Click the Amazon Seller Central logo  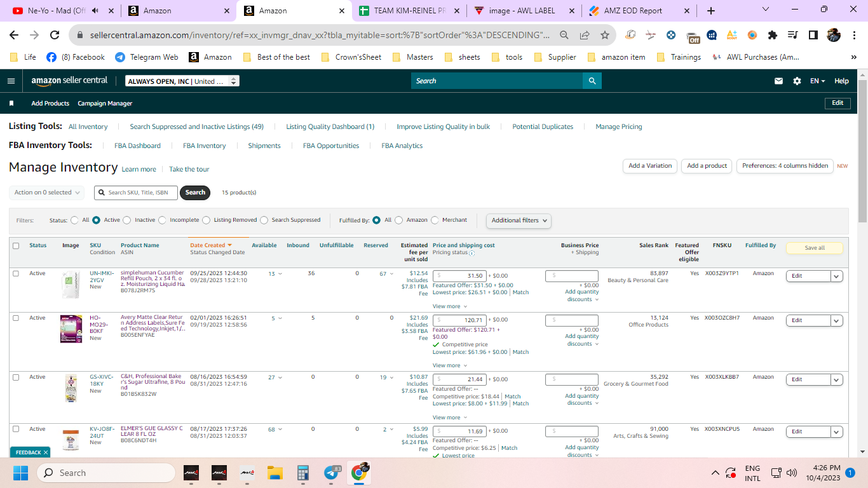[69, 81]
